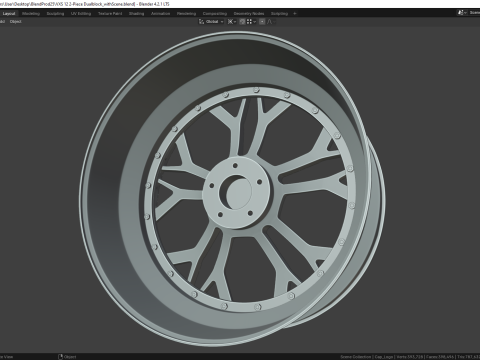
Task: Switch to the Geometry Nodes workspace
Action: pyautogui.click(x=249, y=14)
